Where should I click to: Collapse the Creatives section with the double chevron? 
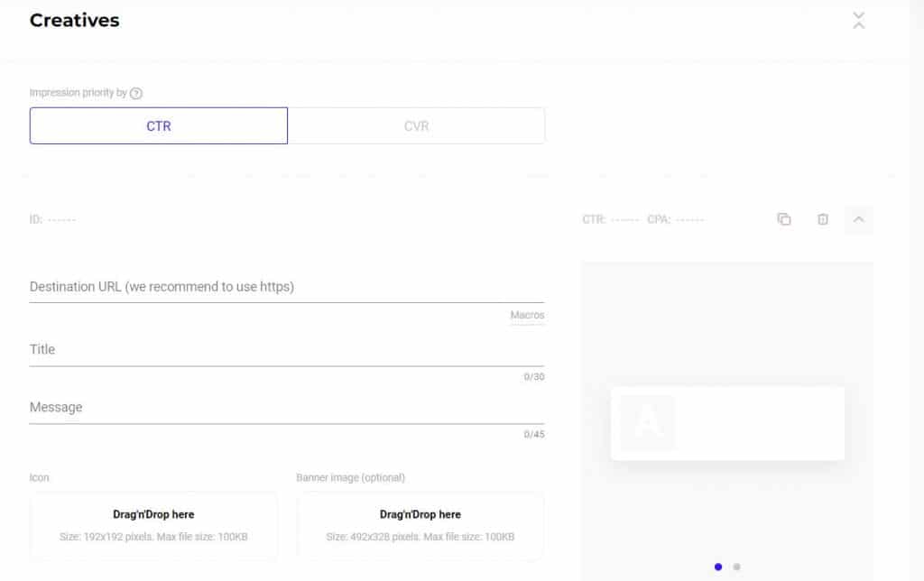point(859,21)
